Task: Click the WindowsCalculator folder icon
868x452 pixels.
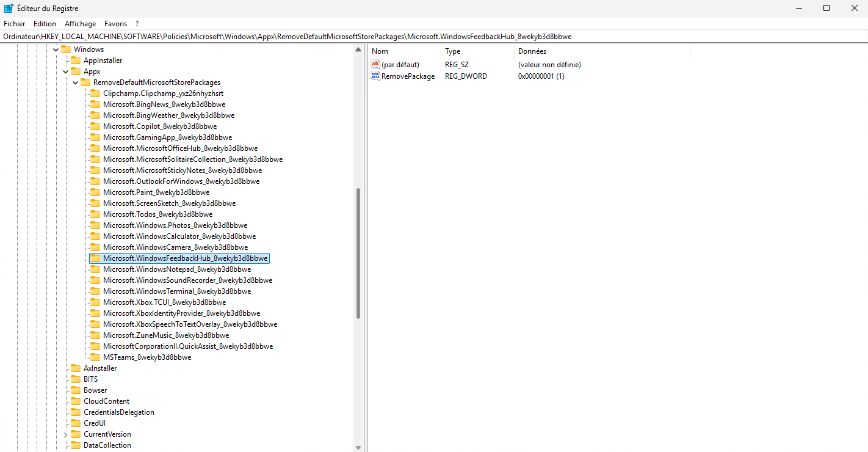Action: coord(95,236)
